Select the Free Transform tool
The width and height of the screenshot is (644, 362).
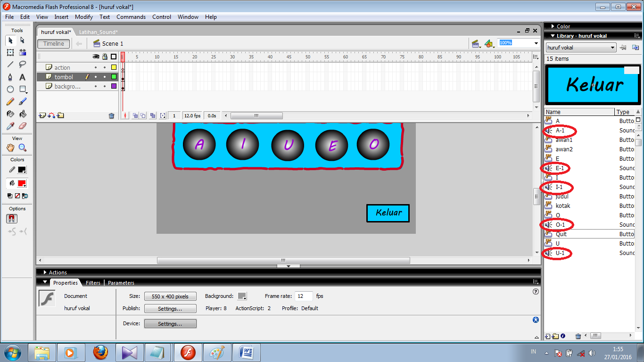pos(10,52)
